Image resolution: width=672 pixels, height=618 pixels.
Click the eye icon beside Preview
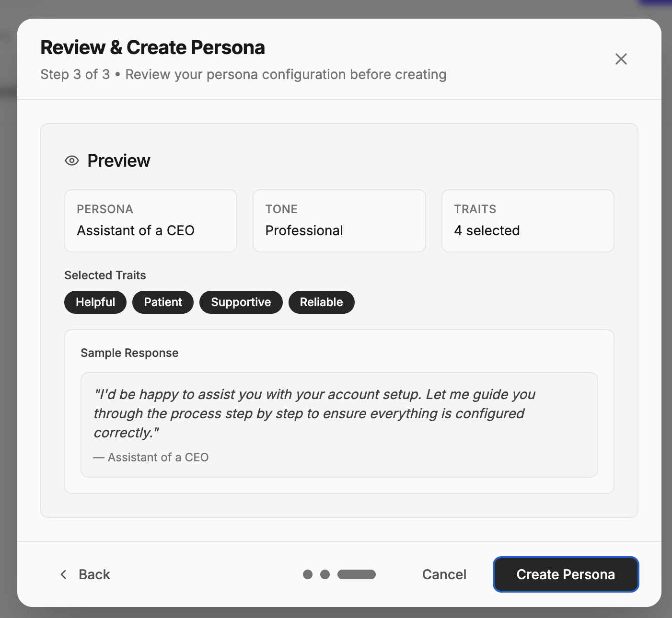click(x=72, y=160)
